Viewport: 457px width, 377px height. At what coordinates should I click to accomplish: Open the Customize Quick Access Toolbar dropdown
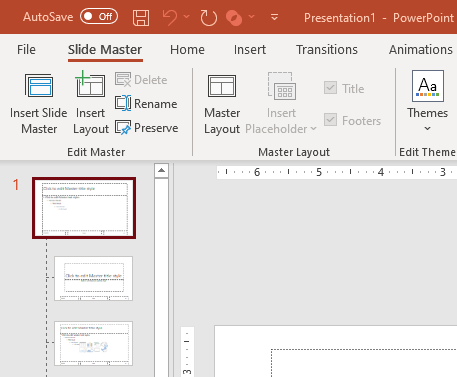tap(274, 17)
